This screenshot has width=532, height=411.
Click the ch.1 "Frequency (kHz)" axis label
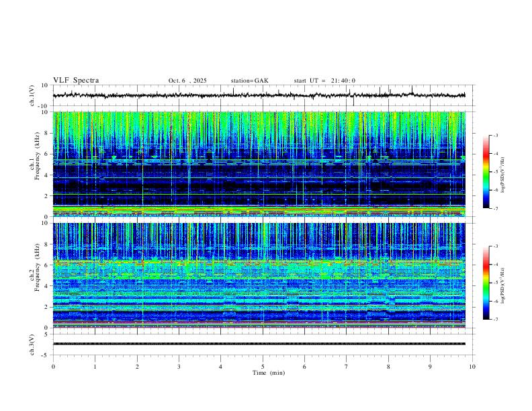pyautogui.click(x=37, y=155)
